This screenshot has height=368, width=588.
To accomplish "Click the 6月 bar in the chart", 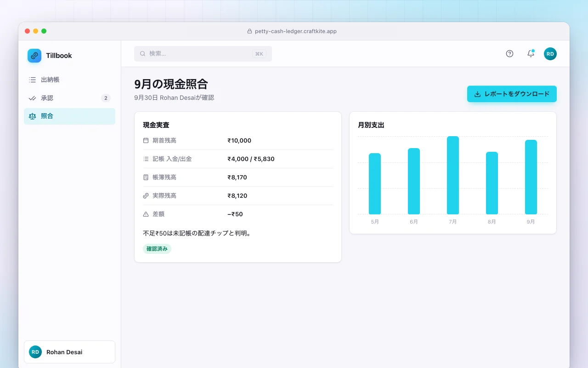I will [x=414, y=181].
